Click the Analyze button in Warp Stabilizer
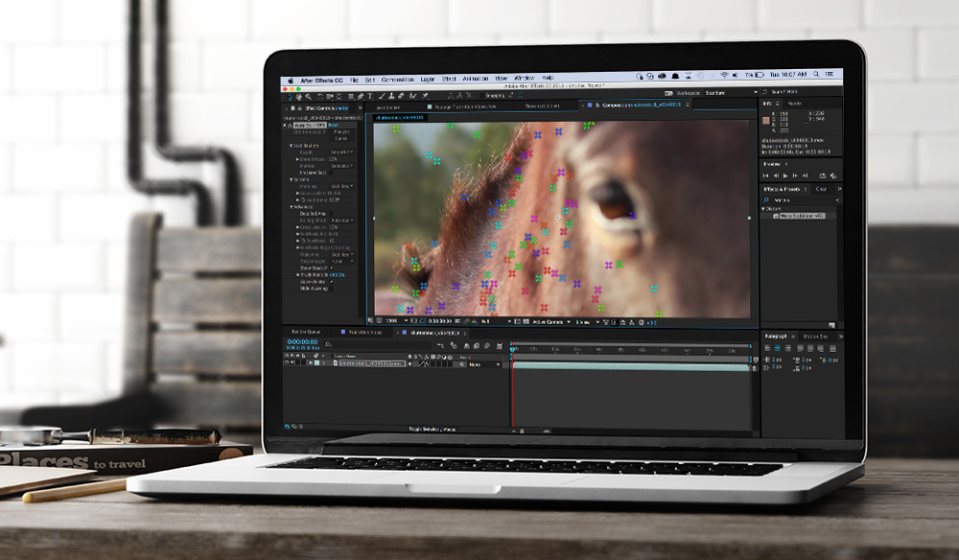This screenshot has height=560, width=959. (x=340, y=133)
